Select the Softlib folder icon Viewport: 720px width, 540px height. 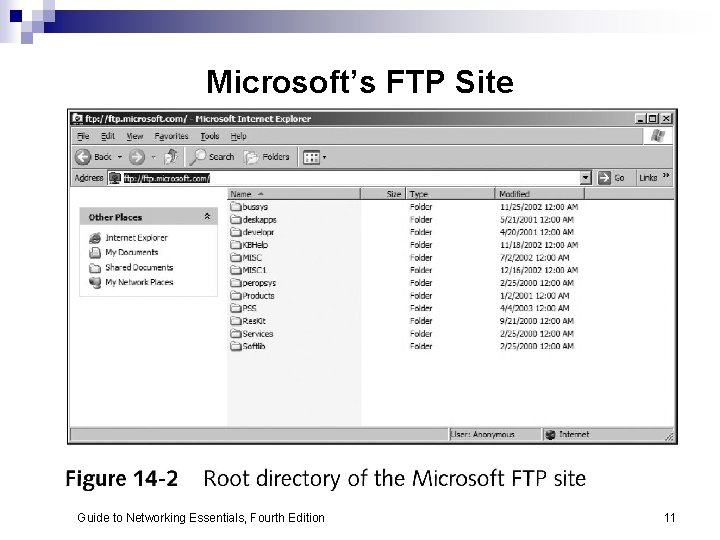[236, 346]
